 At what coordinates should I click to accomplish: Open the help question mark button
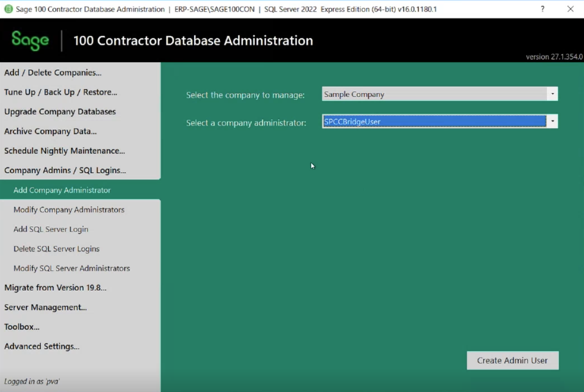[x=542, y=9]
